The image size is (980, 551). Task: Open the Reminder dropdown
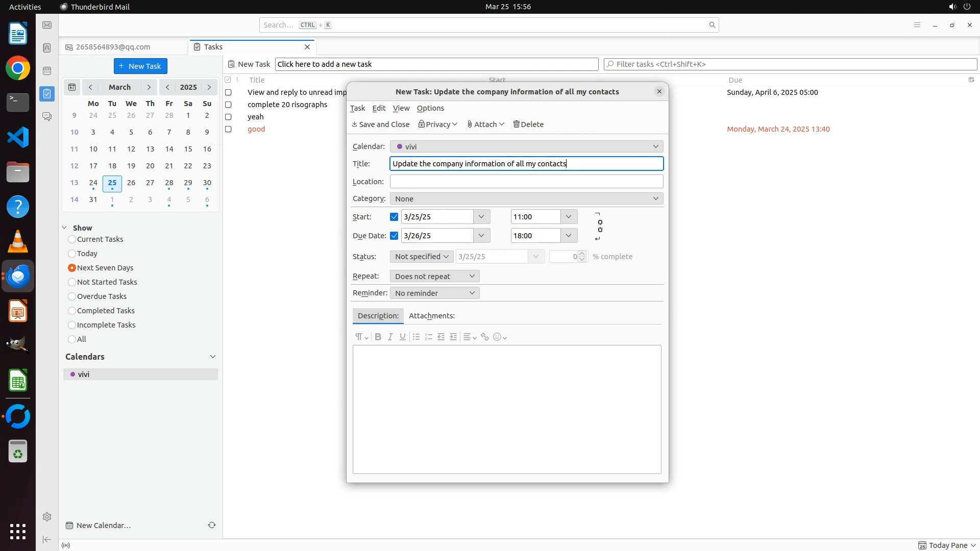click(x=434, y=293)
